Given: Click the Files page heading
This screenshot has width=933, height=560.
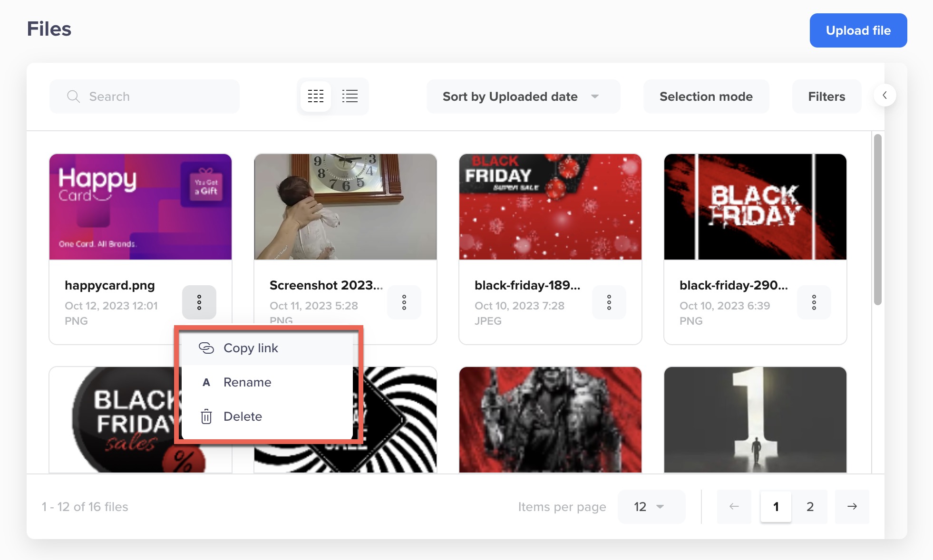Looking at the screenshot, I should [x=49, y=29].
